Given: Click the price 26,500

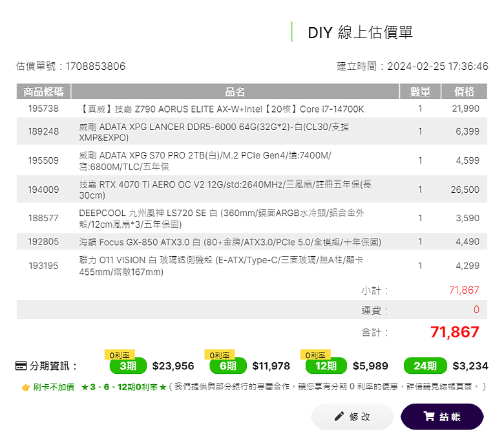Looking at the screenshot, I should click(x=465, y=190).
